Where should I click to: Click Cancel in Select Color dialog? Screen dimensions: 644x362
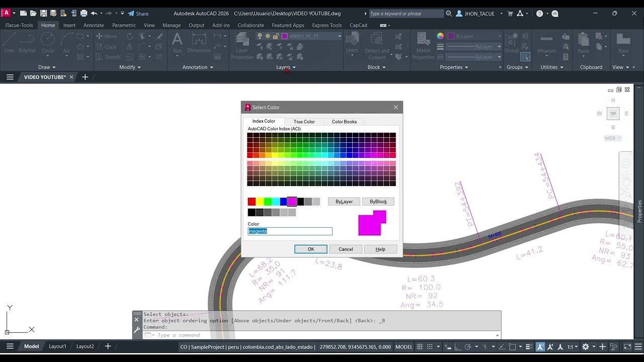point(346,249)
